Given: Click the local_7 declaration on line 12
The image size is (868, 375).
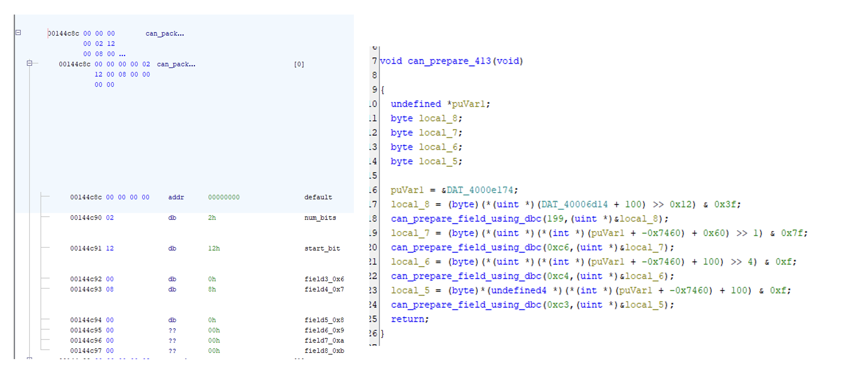Looking at the screenshot, I should click(x=438, y=133).
